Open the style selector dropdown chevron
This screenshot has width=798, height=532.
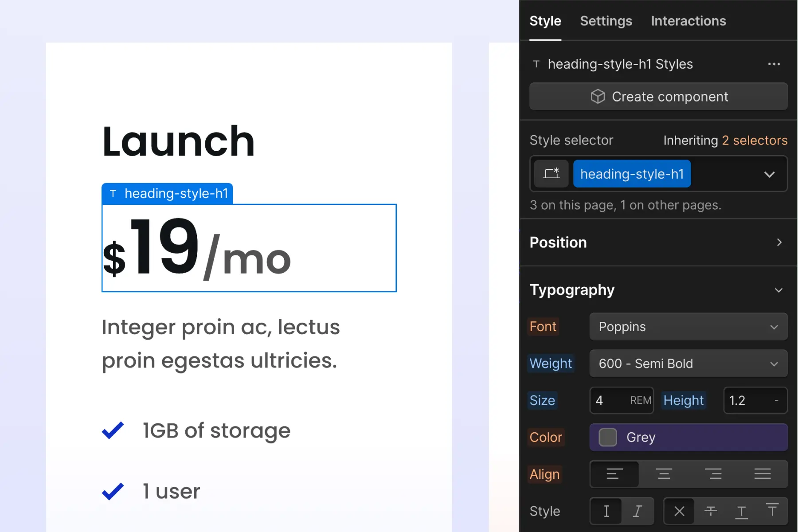pyautogui.click(x=769, y=174)
